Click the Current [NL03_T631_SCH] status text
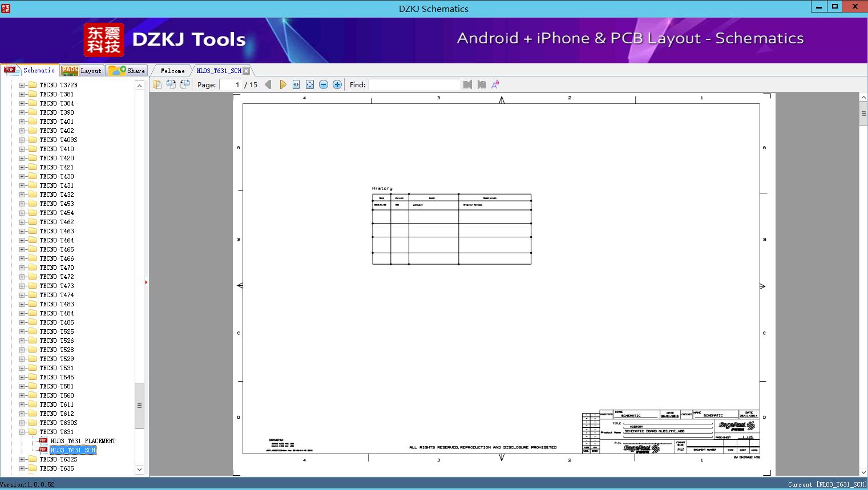 827,484
